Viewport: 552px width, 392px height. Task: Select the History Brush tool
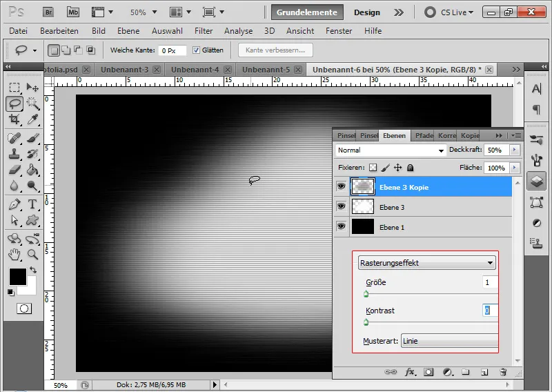point(32,154)
